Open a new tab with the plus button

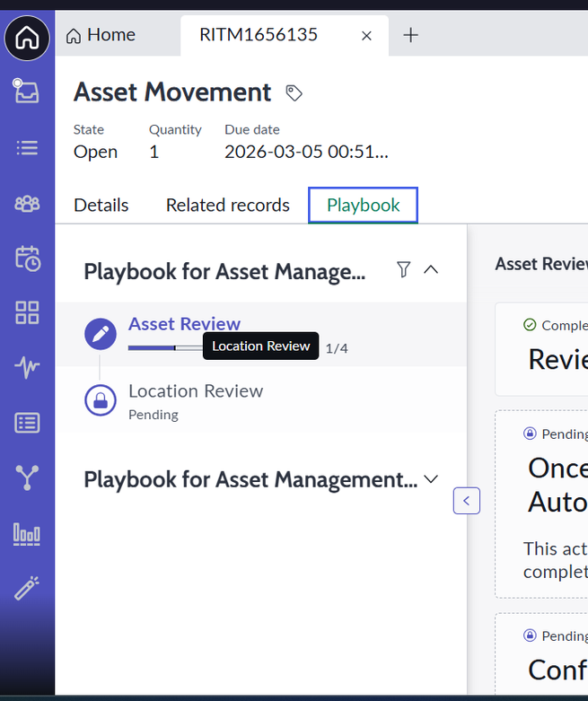410,35
